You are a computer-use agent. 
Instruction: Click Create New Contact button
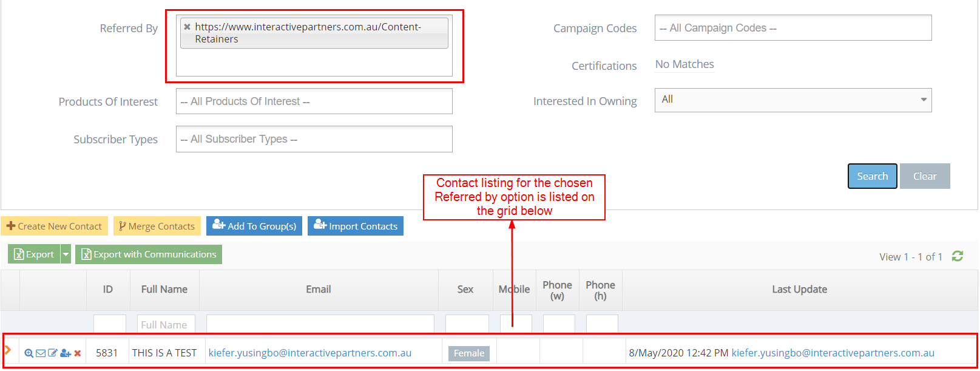[54, 226]
